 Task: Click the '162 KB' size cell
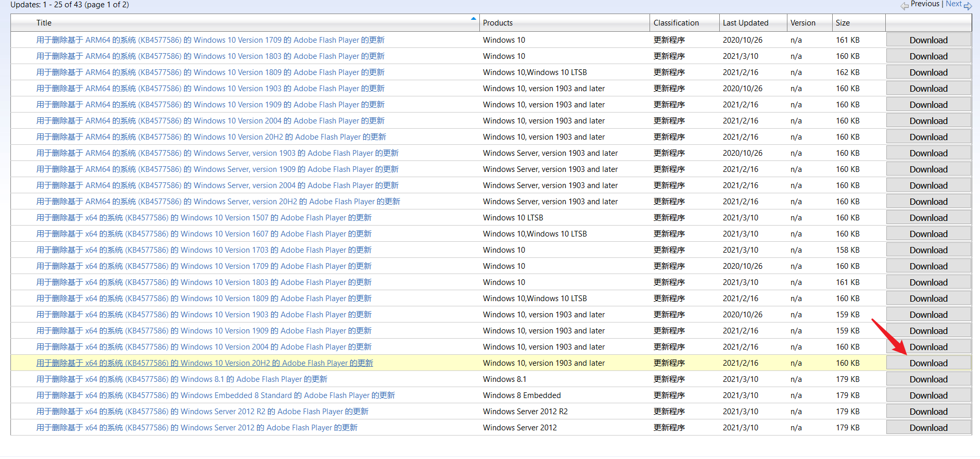[848, 72]
